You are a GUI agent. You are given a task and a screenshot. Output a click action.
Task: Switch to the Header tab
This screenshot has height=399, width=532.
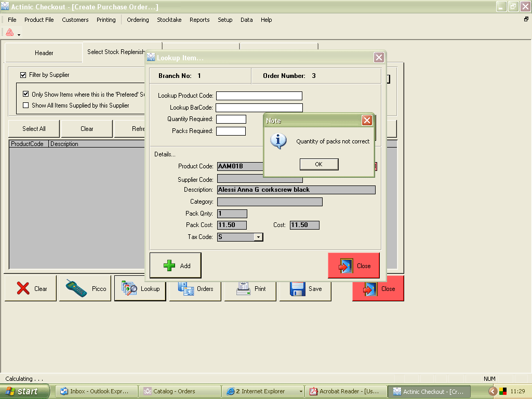(x=44, y=53)
